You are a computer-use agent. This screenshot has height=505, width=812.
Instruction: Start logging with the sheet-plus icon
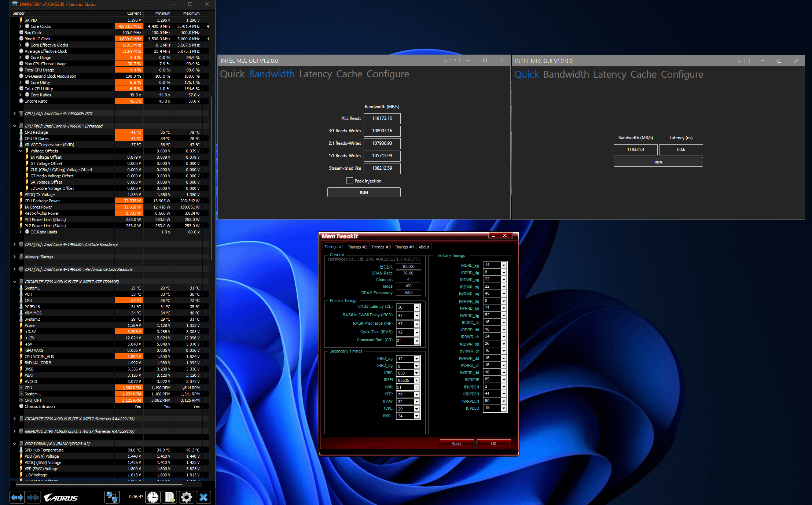point(170,497)
